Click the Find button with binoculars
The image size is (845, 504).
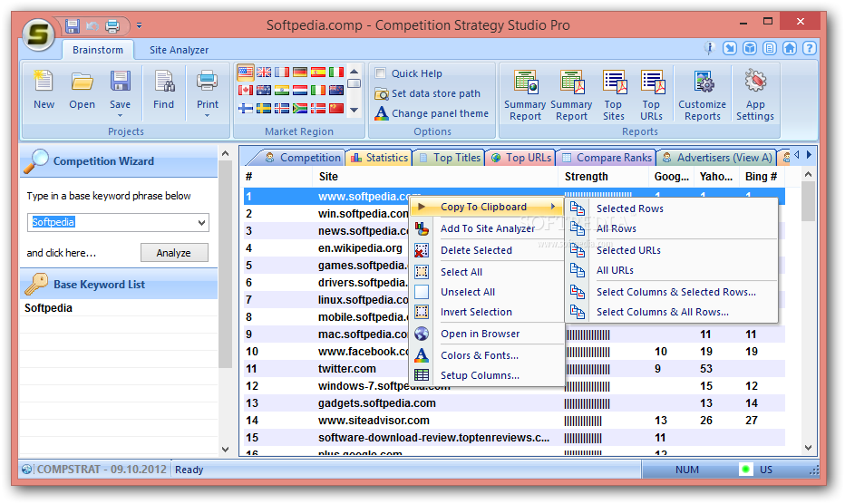pos(163,90)
